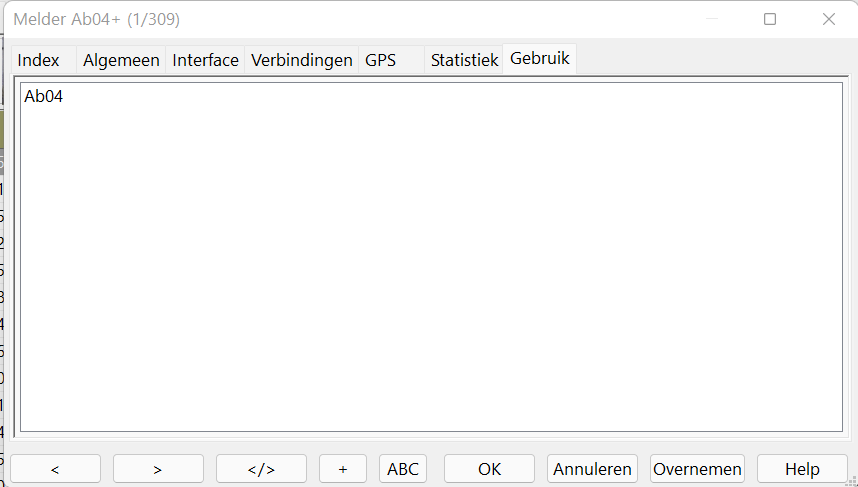Image resolution: width=858 pixels, height=487 pixels.
Task: Cancel with the Annuleren button
Action: point(592,469)
